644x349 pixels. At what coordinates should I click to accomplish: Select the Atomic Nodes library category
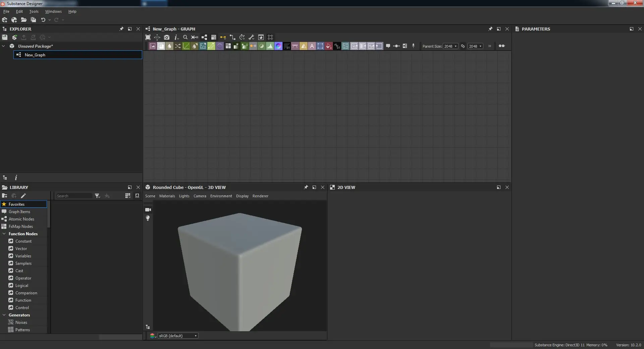pos(21,219)
